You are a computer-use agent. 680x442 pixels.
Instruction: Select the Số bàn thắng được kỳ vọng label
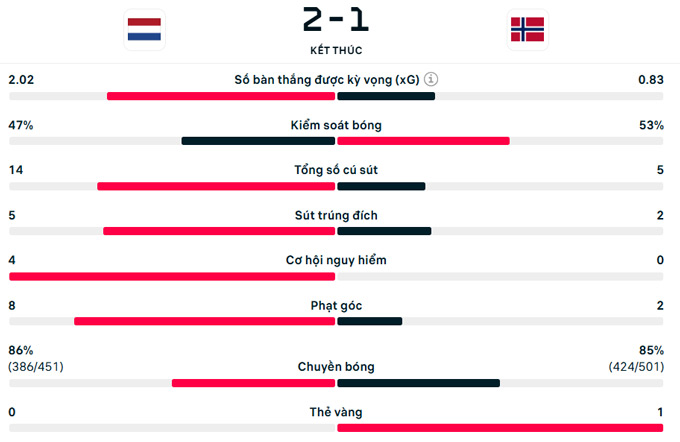click(x=326, y=79)
